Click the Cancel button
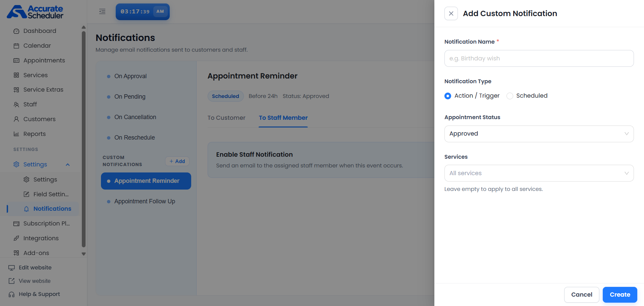The image size is (644, 306). (582, 295)
